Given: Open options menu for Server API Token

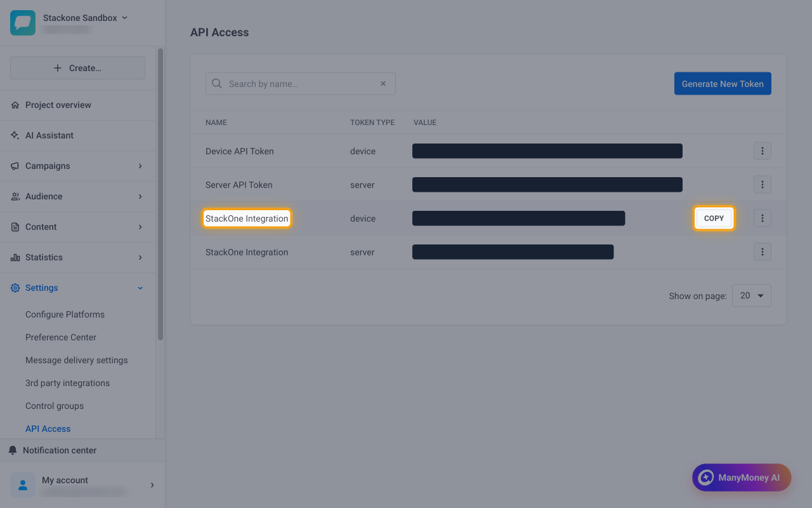Looking at the screenshot, I should click(x=763, y=185).
